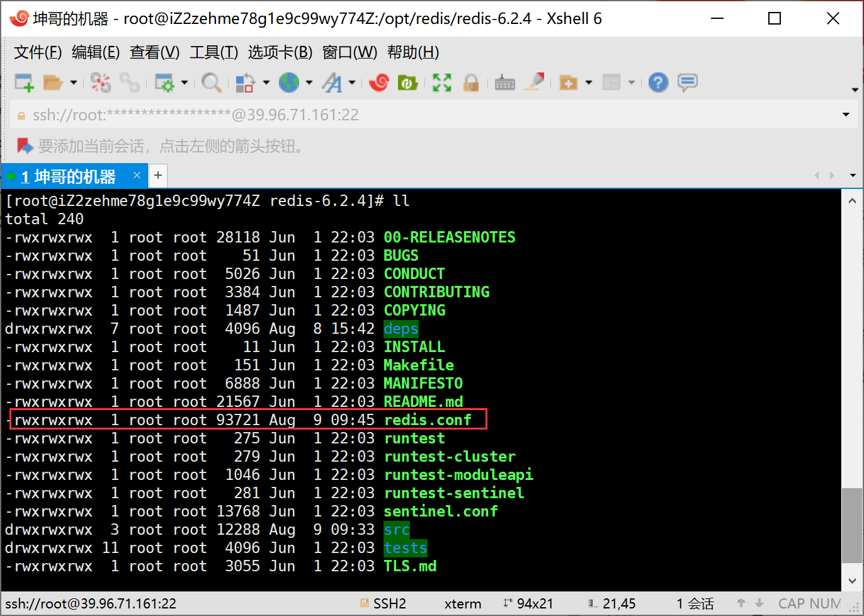Viewport: 864px width, 616px height.
Task: Click the tab scroll right arrow
Action: click(x=832, y=176)
